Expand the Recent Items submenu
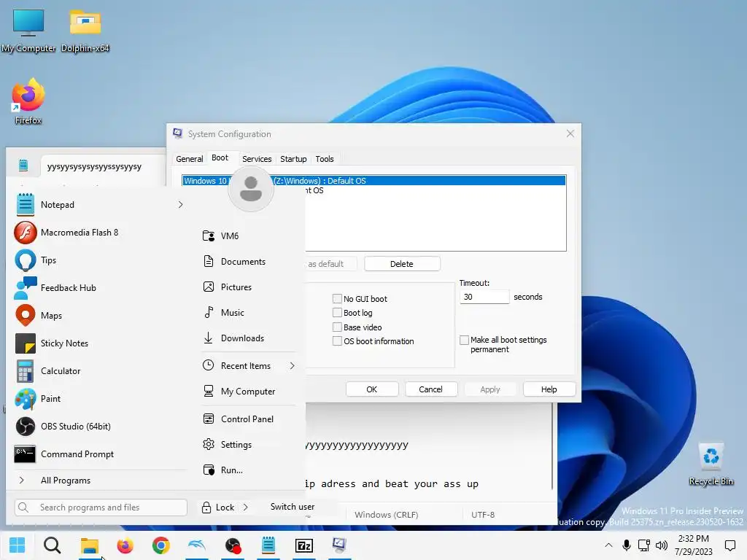Viewport: 747px width, 560px height. 292,366
